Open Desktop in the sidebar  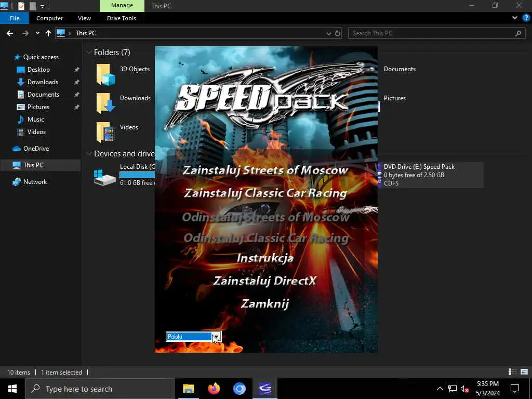pos(38,70)
